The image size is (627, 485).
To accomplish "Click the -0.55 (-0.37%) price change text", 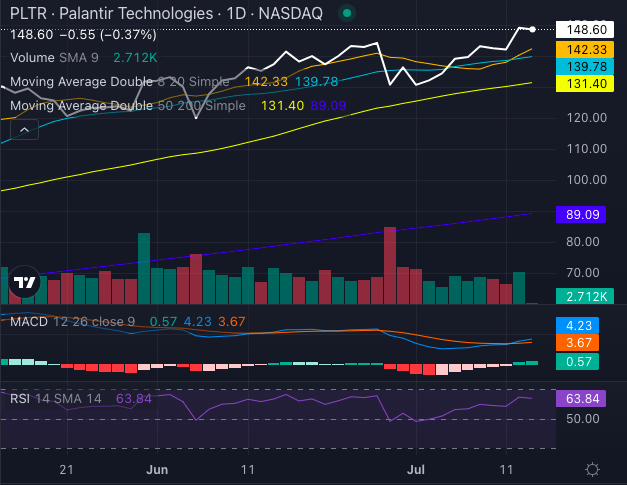I will click(108, 35).
